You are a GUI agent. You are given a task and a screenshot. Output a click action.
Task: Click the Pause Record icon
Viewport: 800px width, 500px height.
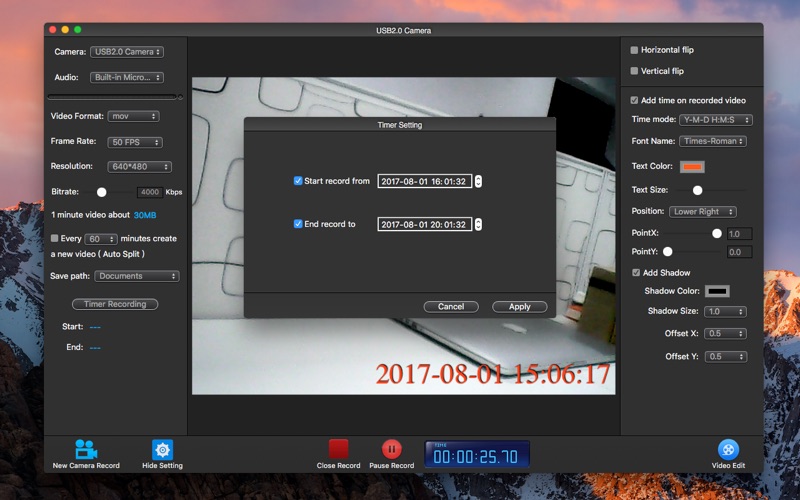(x=391, y=449)
